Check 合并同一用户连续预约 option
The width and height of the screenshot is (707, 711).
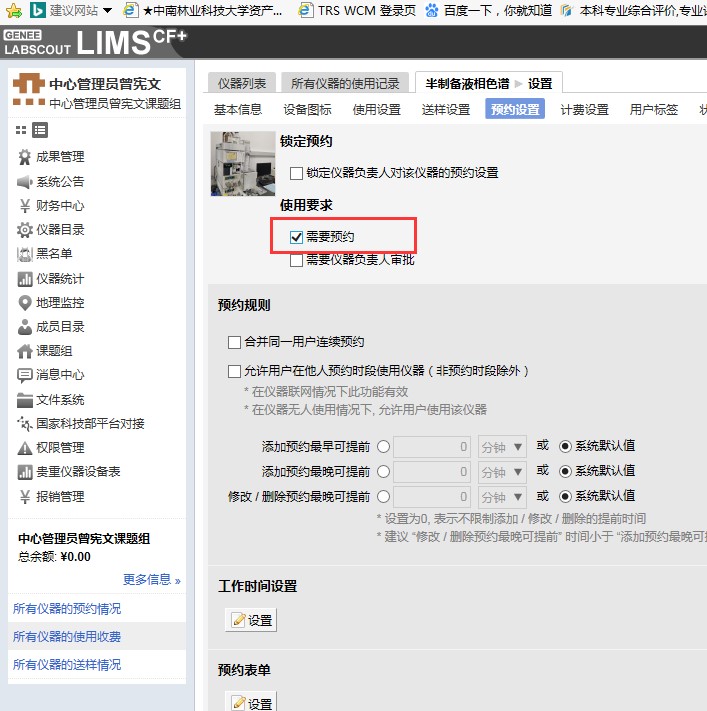[x=235, y=341]
